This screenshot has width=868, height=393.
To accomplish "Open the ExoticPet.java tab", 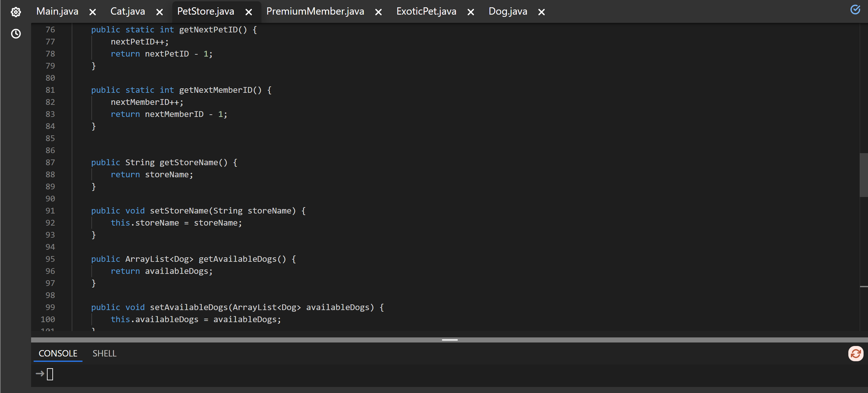I will coord(426,11).
